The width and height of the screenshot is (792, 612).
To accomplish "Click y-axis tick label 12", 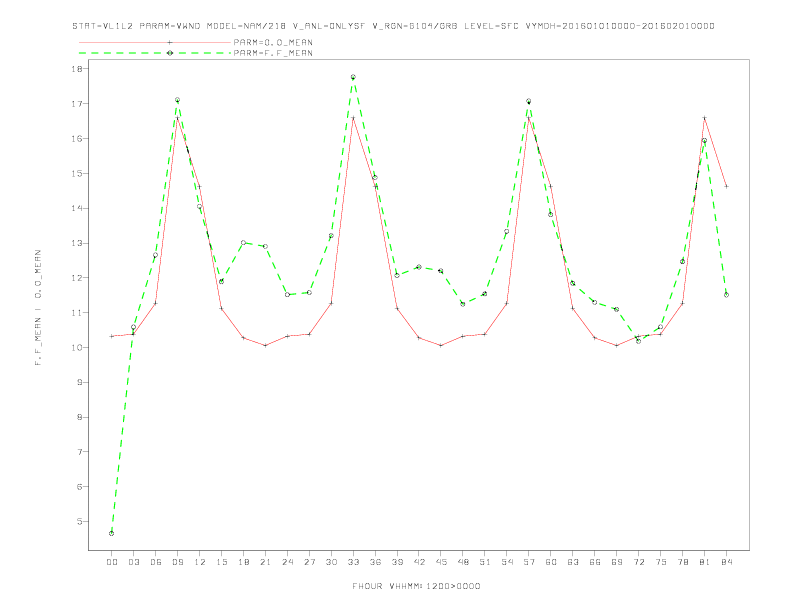I will click(x=79, y=278).
